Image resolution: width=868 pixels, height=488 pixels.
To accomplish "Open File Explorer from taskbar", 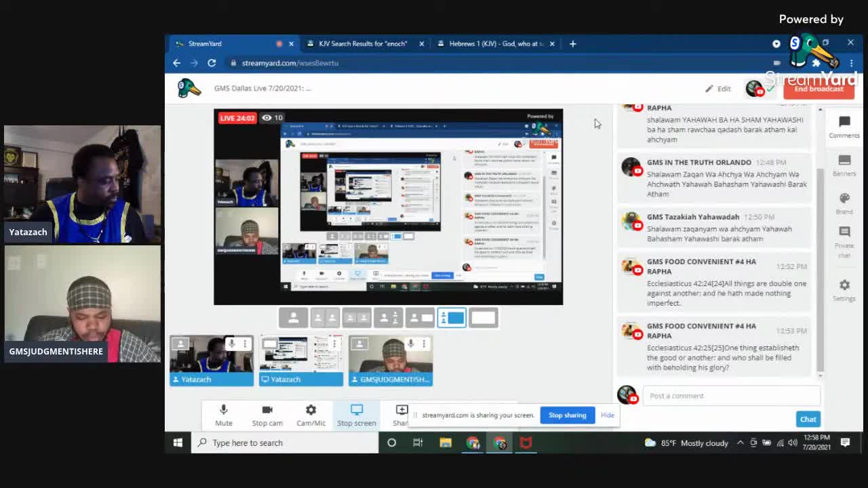I will pos(446,443).
